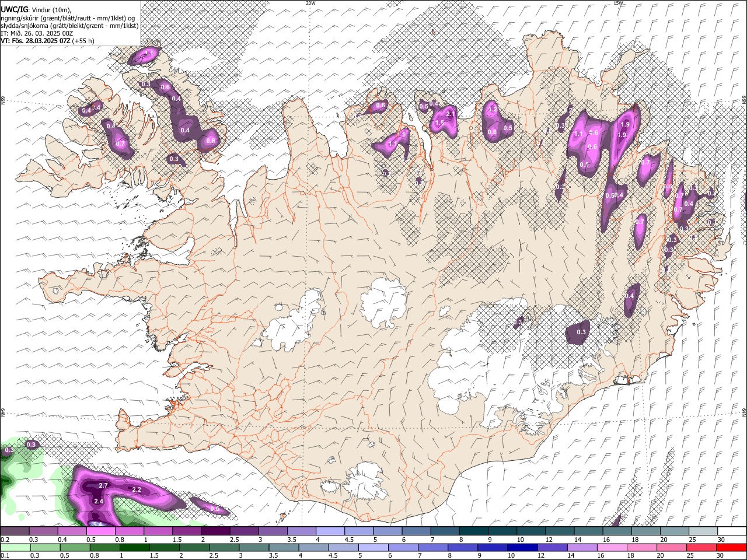Click the '20W' longitude label
The height and width of the screenshot is (560, 747).
coord(310,3)
